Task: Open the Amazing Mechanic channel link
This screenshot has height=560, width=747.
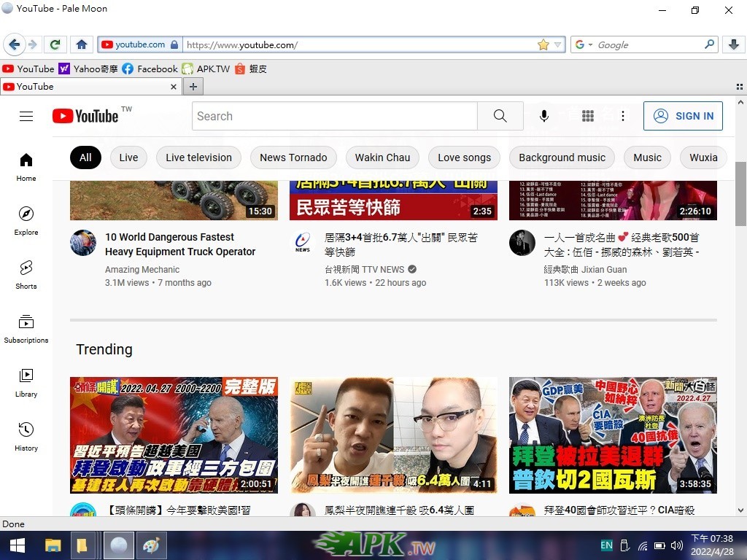Action: [142, 270]
